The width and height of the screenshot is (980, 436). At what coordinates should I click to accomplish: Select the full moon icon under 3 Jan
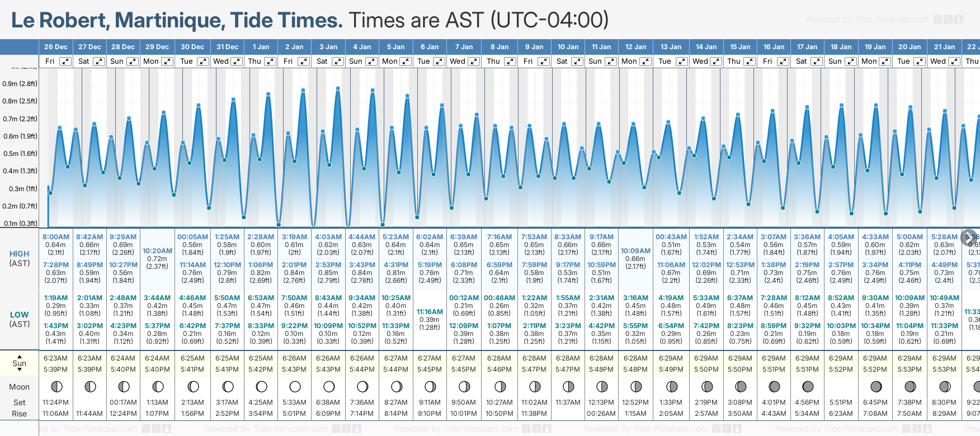coord(329,386)
